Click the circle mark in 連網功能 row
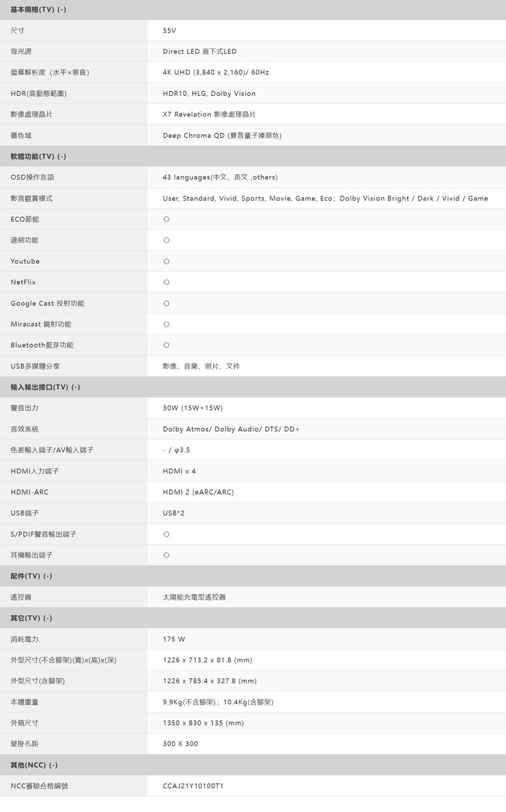Image resolution: width=506 pixels, height=812 pixels. 166,240
